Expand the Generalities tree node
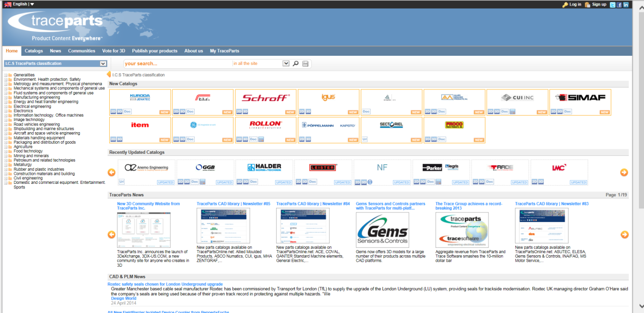Viewport: 644px width, 313px height. click(6, 75)
